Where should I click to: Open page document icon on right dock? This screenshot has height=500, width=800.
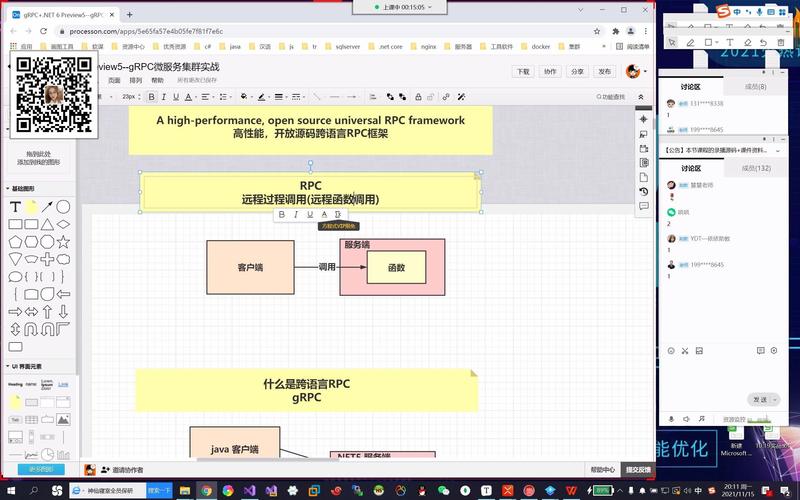(x=643, y=178)
